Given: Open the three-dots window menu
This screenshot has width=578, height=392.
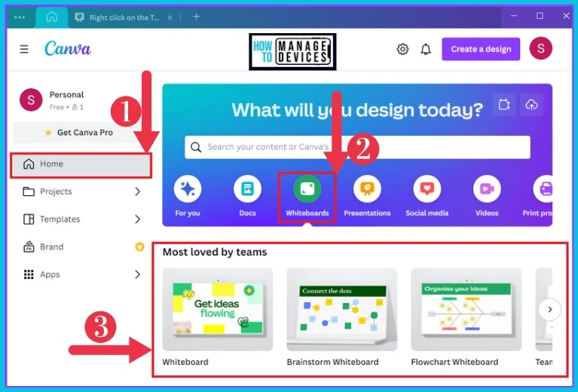Looking at the screenshot, I should pyautogui.click(x=19, y=17).
